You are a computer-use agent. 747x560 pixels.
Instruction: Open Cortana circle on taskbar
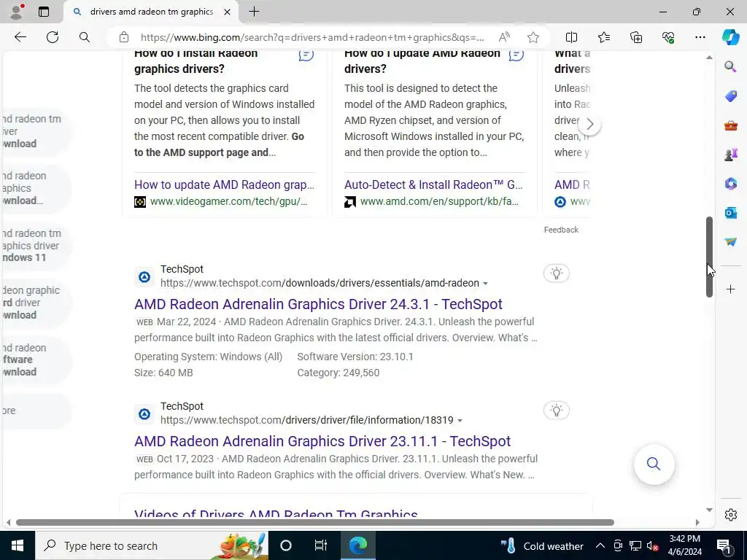(285, 545)
